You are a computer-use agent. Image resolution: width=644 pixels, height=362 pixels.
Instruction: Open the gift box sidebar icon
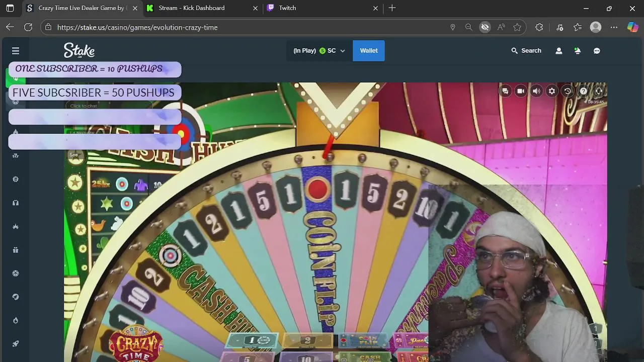tap(16, 250)
